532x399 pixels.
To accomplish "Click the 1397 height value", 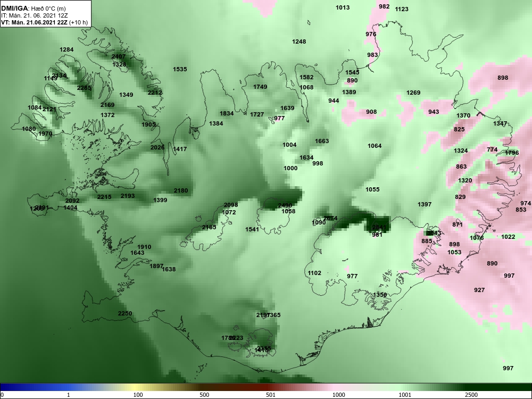I will click(425, 204).
